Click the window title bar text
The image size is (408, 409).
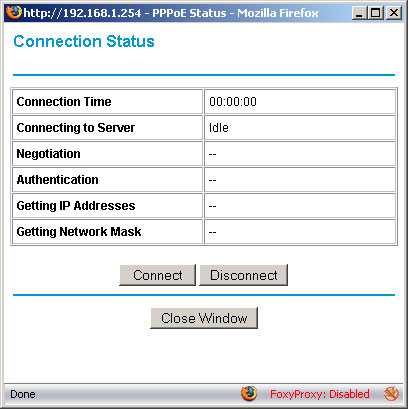(171, 13)
